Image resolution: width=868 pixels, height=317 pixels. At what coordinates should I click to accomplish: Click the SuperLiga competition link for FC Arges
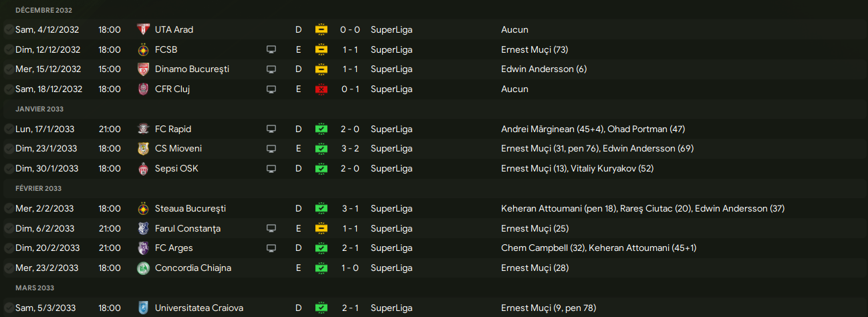392,248
